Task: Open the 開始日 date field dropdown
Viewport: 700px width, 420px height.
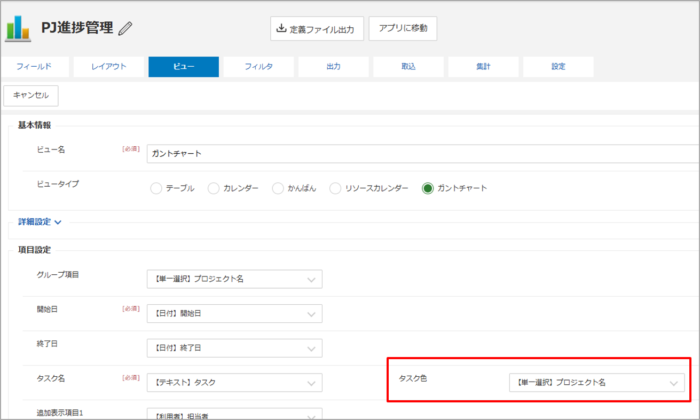Action: click(x=234, y=314)
